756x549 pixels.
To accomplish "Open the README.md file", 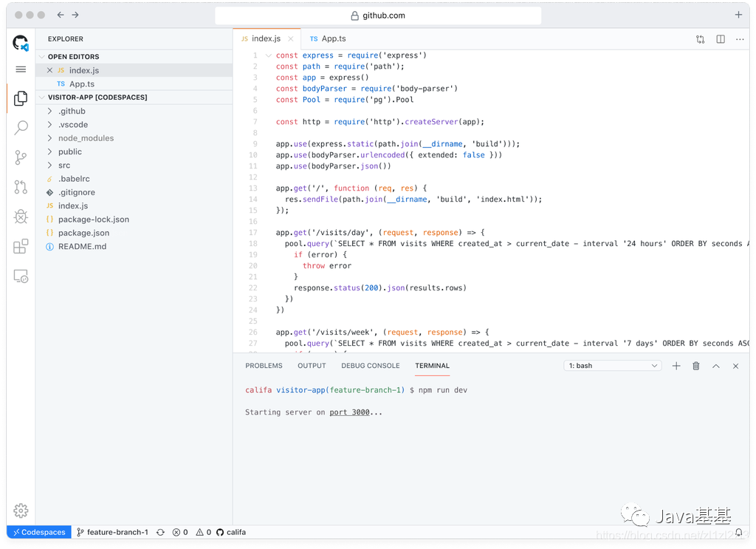I will tap(135, 246).
